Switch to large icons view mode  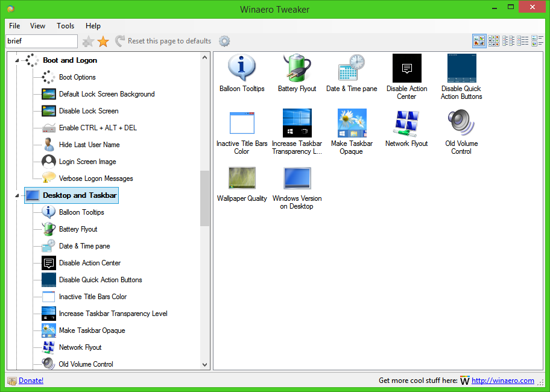(479, 41)
